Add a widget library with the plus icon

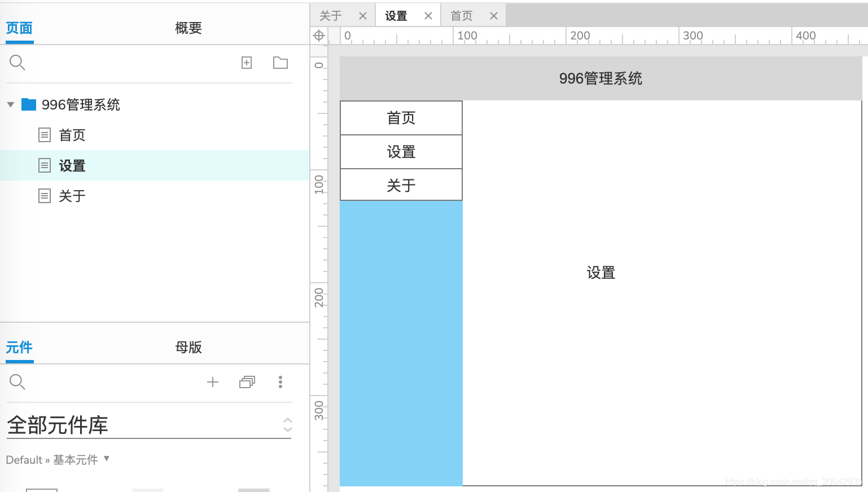click(213, 382)
